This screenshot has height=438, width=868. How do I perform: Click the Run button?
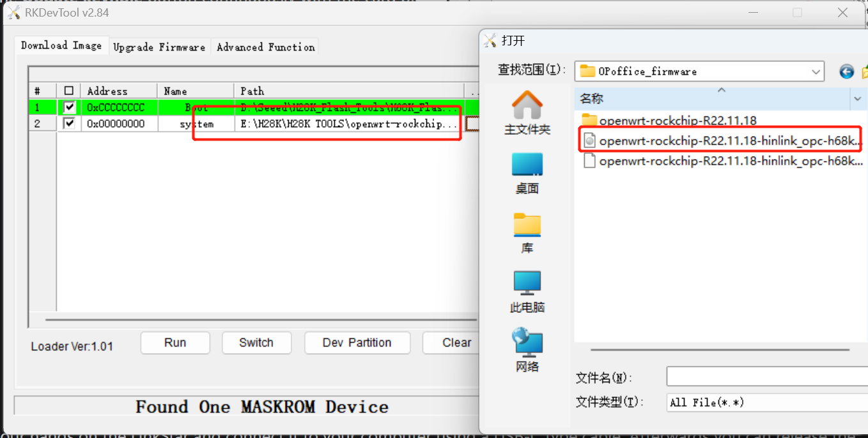(x=175, y=343)
